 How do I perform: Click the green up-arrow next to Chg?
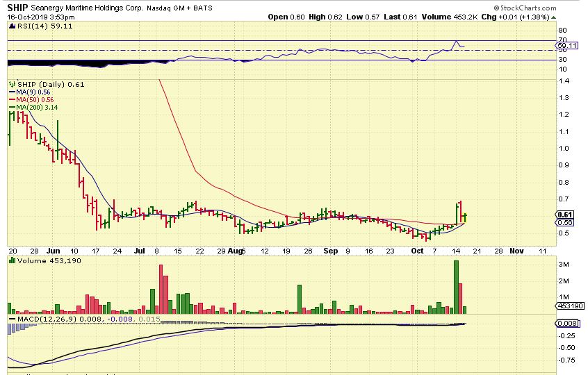553,17
